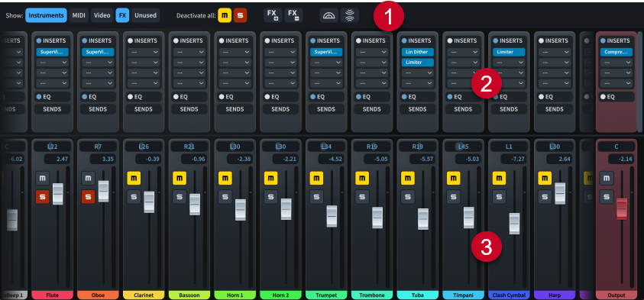This screenshot has width=644, height=300.
Task: Deactivate all mutes with yellow M icon
Action: 225,15
